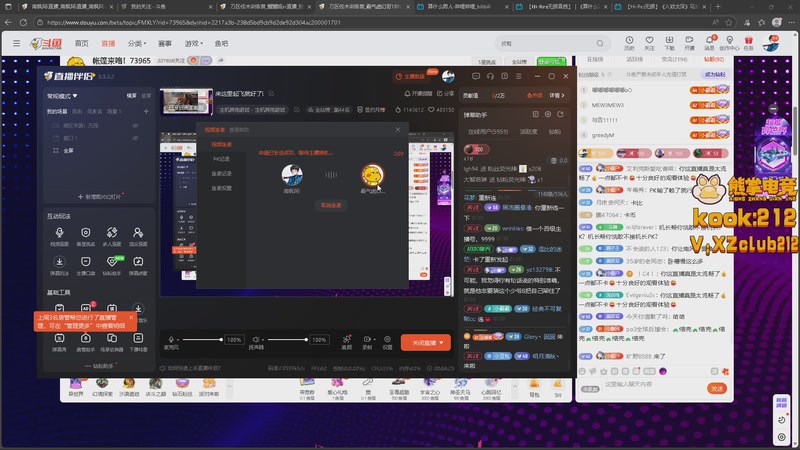Open the 关闭直播 dropdown arrow
800x450 pixels.
(441, 342)
